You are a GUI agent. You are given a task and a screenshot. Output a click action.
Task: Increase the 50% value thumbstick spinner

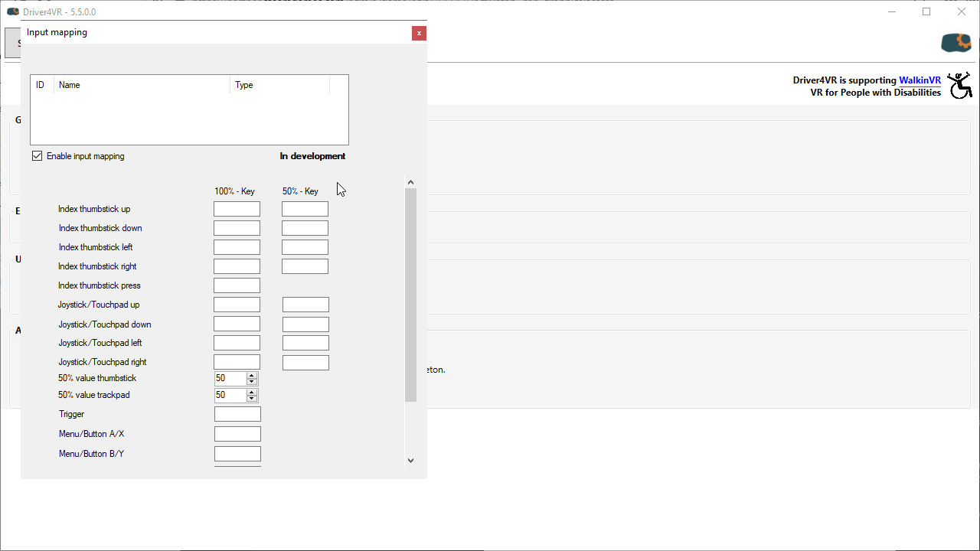(x=252, y=375)
